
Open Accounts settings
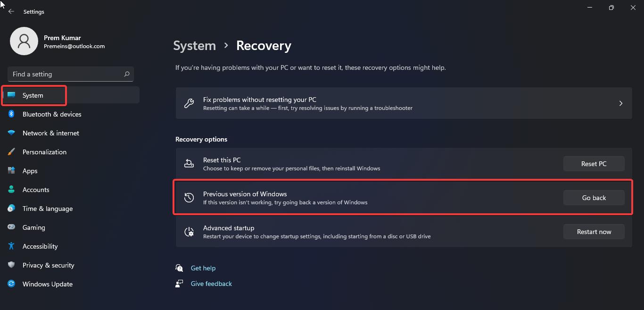click(36, 189)
